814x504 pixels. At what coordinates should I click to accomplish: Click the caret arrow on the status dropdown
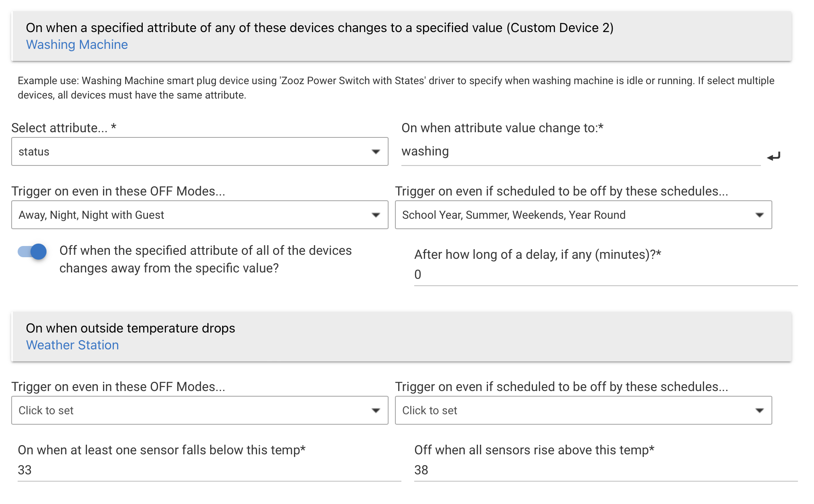(x=376, y=151)
